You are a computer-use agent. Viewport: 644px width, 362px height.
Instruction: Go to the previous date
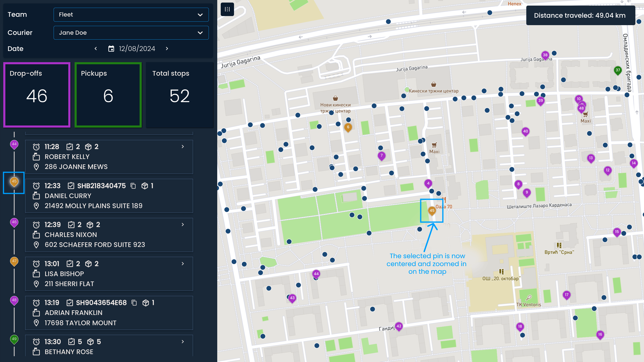[96, 48]
